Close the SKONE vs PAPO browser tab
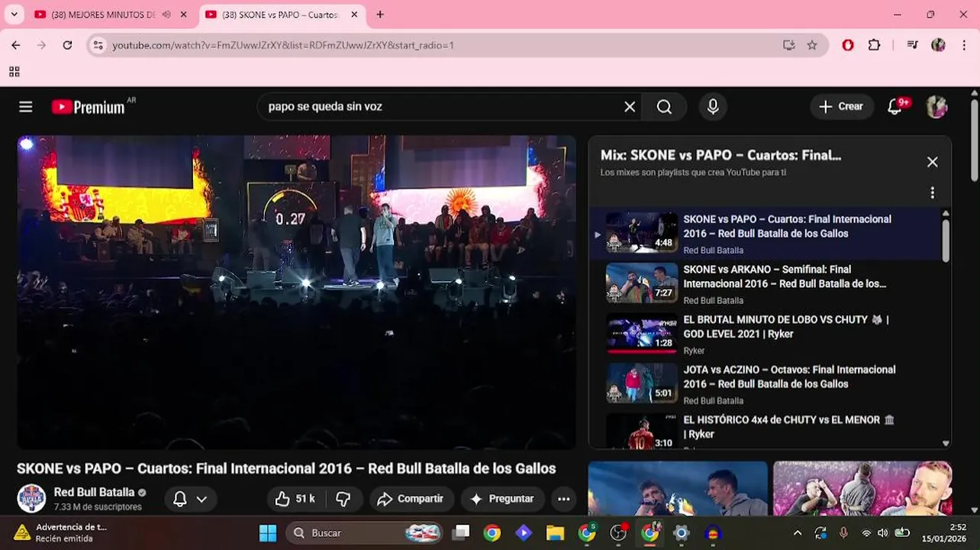980x550 pixels. tap(354, 15)
